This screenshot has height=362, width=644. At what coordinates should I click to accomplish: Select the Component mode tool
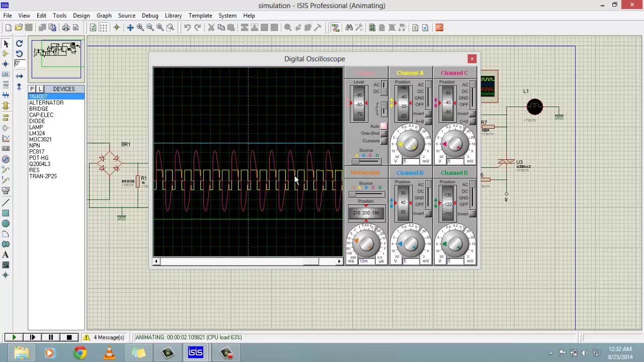(6, 54)
